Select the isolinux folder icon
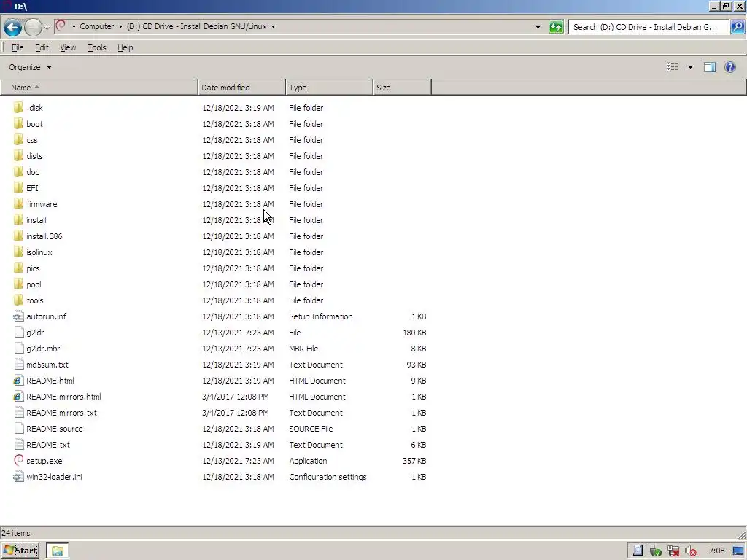747x560 pixels. pos(18,252)
